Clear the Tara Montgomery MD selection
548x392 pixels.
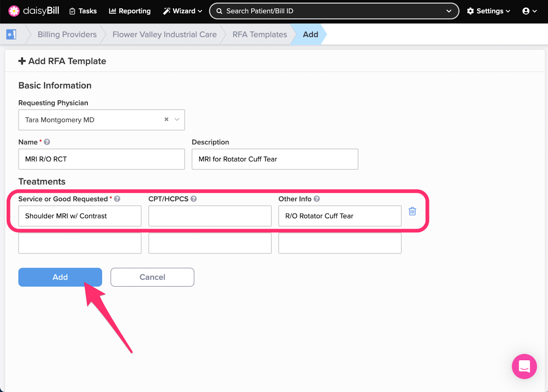point(166,119)
